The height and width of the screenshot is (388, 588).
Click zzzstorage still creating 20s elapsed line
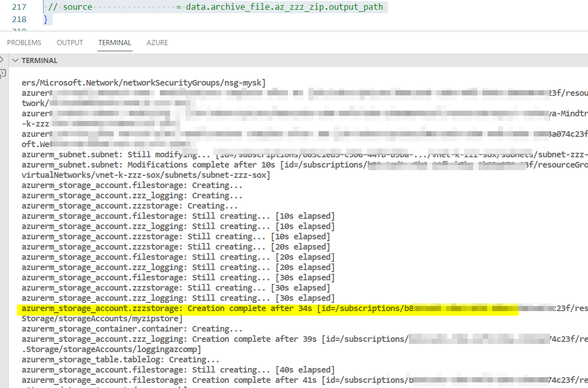click(176, 247)
